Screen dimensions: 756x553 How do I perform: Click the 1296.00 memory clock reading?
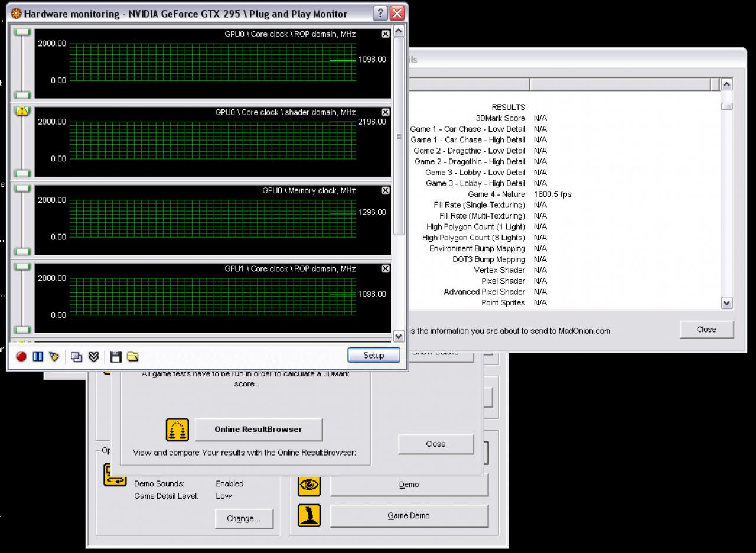[372, 212]
